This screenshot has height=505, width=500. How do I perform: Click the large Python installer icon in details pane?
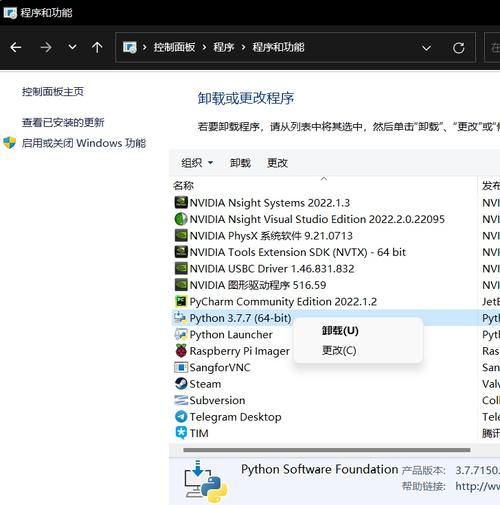click(x=206, y=481)
